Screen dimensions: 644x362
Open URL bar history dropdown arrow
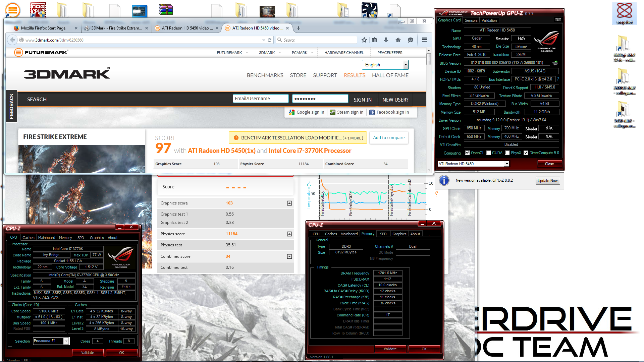click(264, 40)
